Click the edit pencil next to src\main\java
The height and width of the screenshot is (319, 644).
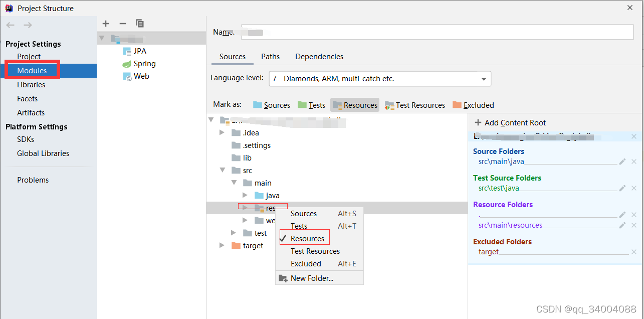tap(621, 161)
